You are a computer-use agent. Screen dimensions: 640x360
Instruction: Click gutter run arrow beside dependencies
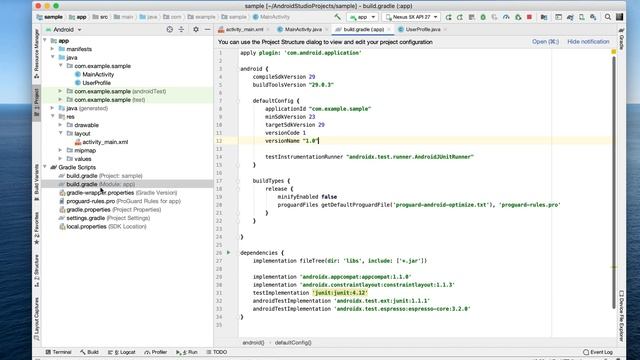[229, 253]
